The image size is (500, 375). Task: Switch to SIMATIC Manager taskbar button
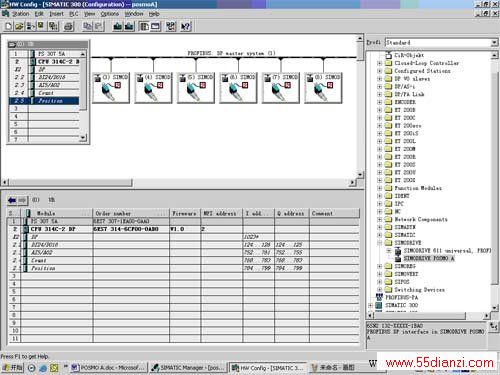(189, 368)
